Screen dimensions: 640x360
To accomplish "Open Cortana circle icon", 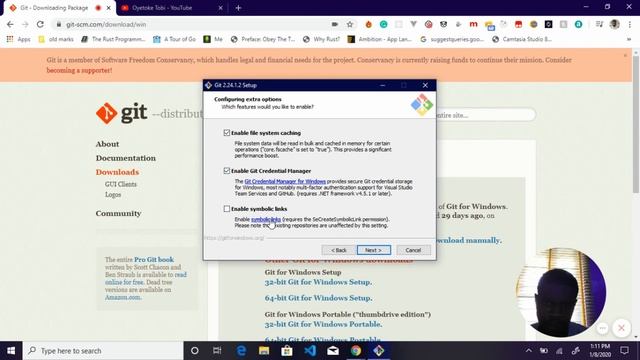I will [195, 351].
